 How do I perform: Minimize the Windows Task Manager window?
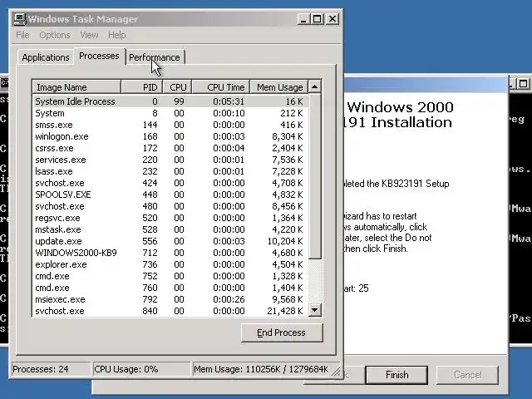pos(303,19)
